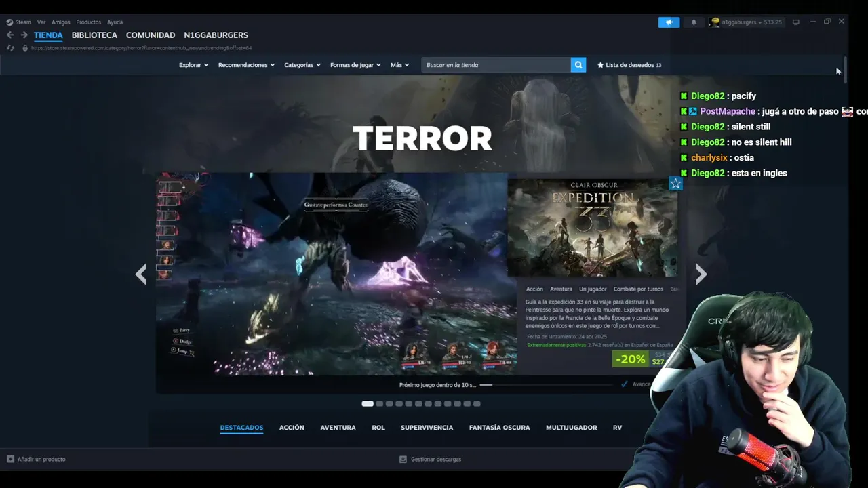868x488 pixels.
Task: Open the Productos menu
Action: tap(89, 22)
